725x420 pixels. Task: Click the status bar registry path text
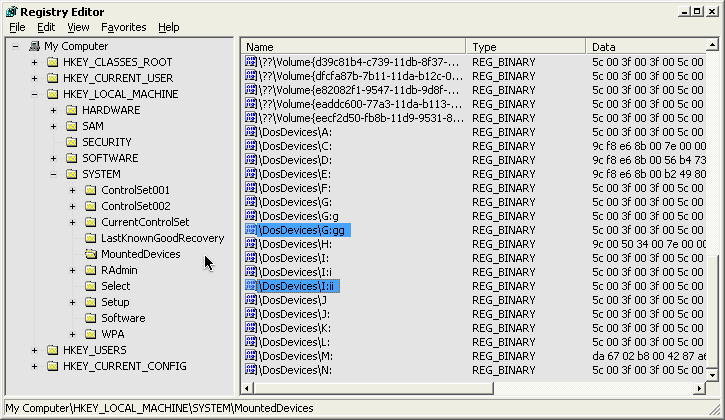click(x=160, y=408)
